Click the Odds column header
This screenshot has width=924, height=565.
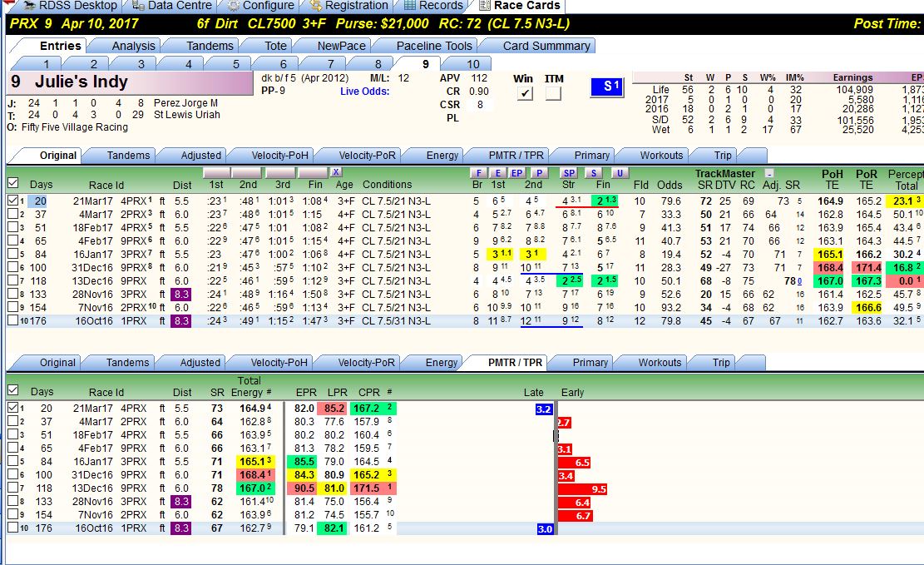coord(670,185)
